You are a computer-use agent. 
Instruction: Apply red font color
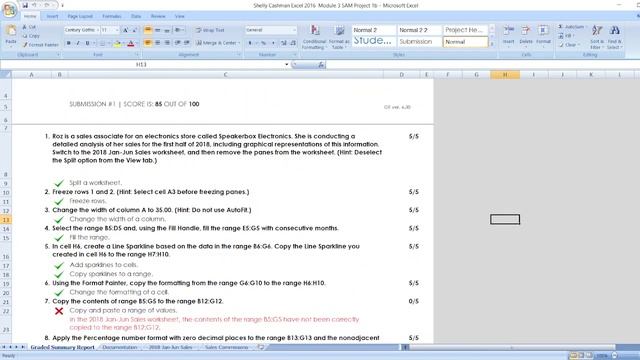coord(131,43)
